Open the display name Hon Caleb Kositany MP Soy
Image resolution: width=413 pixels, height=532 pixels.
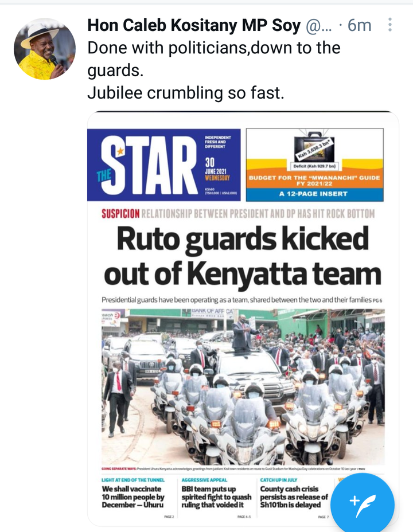tap(194, 25)
